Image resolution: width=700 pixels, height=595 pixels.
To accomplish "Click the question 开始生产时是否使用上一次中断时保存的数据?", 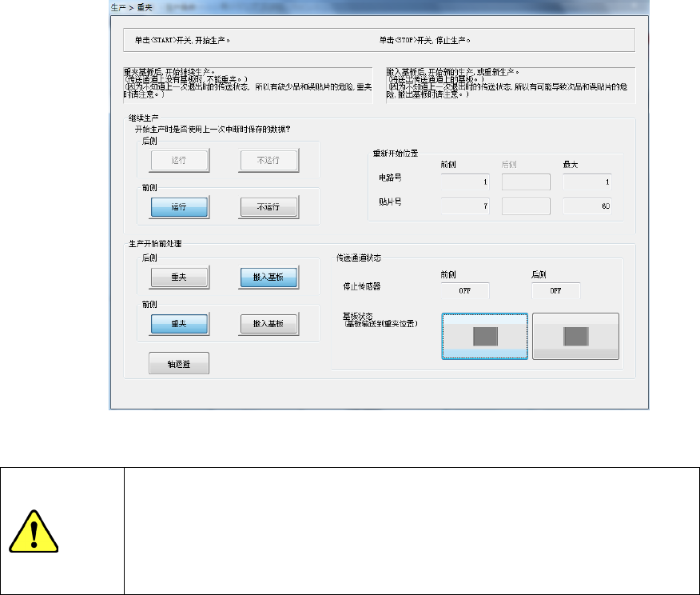I will pos(213,129).
